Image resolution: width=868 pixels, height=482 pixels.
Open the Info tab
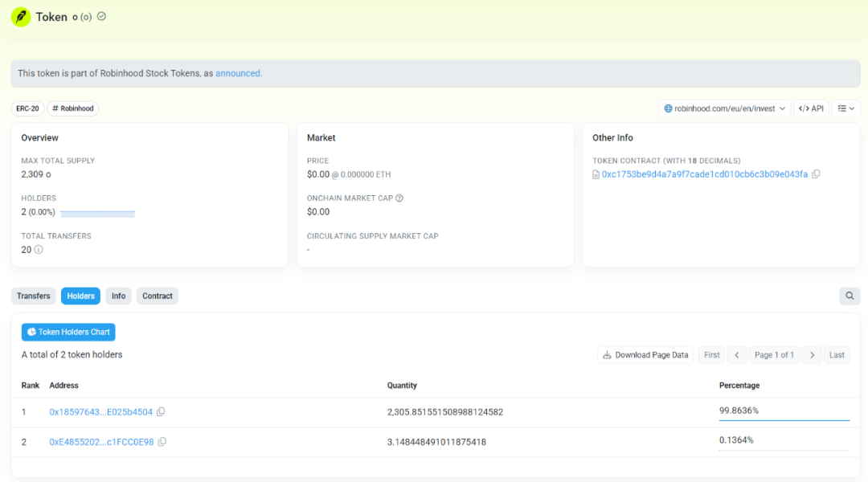click(118, 296)
